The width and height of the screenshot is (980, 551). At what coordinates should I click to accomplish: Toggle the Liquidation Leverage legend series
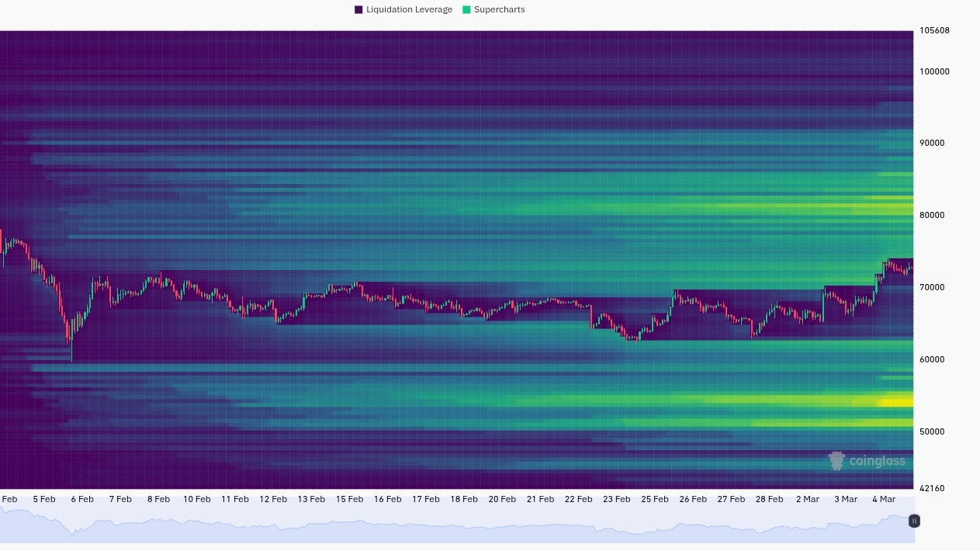[403, 10]
